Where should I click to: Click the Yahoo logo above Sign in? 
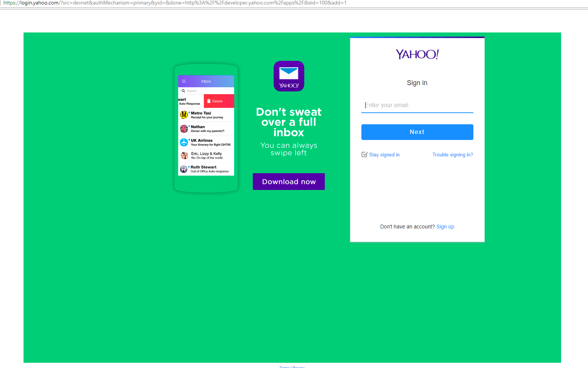coord(417,54)
